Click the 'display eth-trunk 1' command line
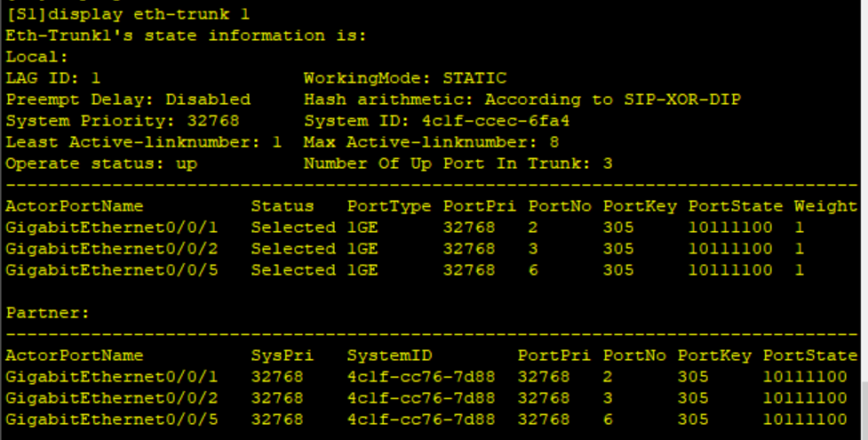Image resolution: width=868 pixels, height=440 pixels. (127, 14)
